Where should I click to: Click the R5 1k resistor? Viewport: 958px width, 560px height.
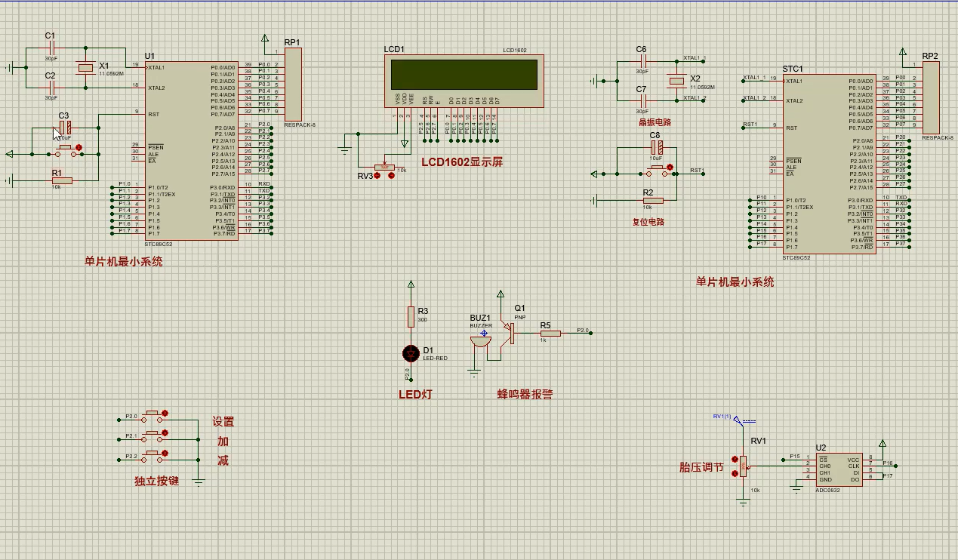(550, 332)
